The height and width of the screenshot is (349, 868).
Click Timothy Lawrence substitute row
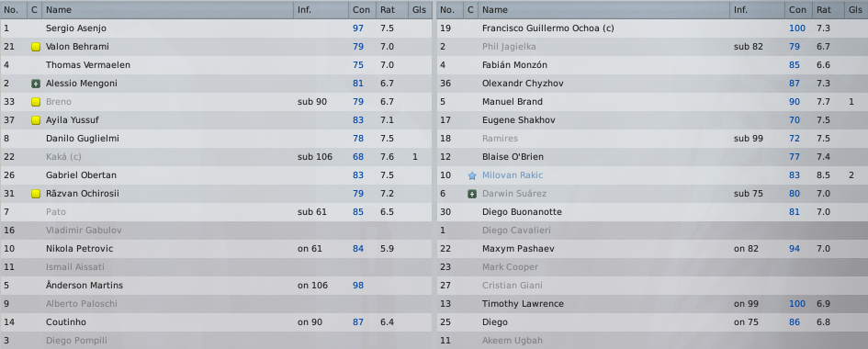[652, 304]
